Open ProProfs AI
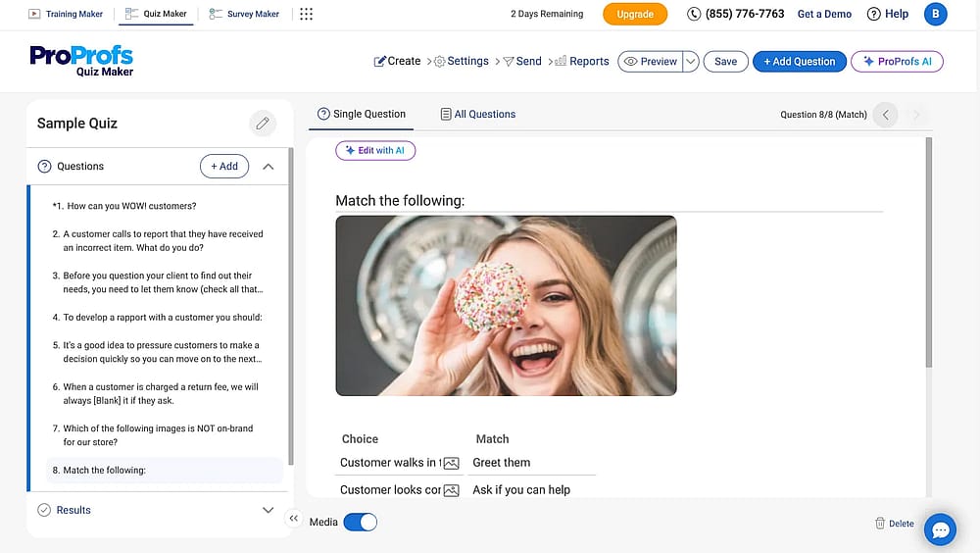The width and height of the screenshot is (980, 553). point(897,62)
